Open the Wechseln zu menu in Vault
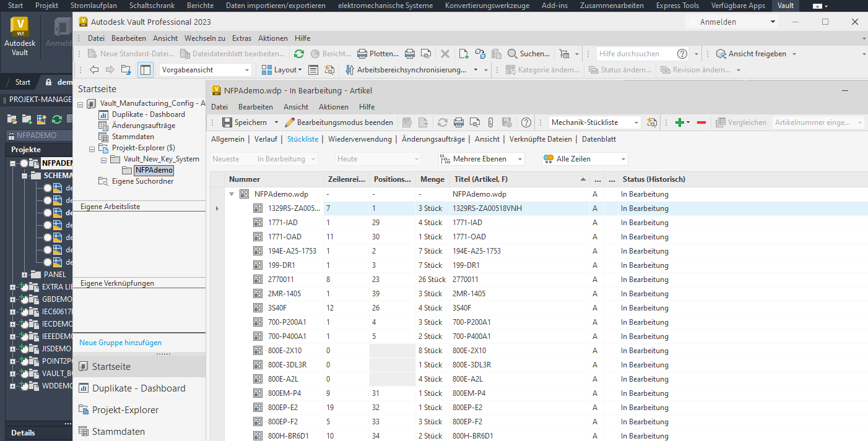The image size is (868, 441). click(x=205, y=38)
